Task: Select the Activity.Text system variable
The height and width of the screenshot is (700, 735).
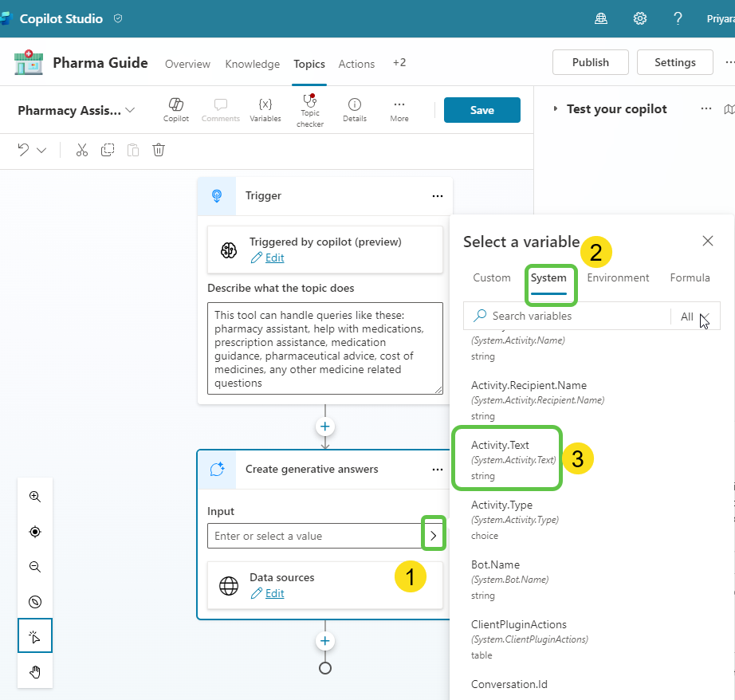Action: pos(507,458)
